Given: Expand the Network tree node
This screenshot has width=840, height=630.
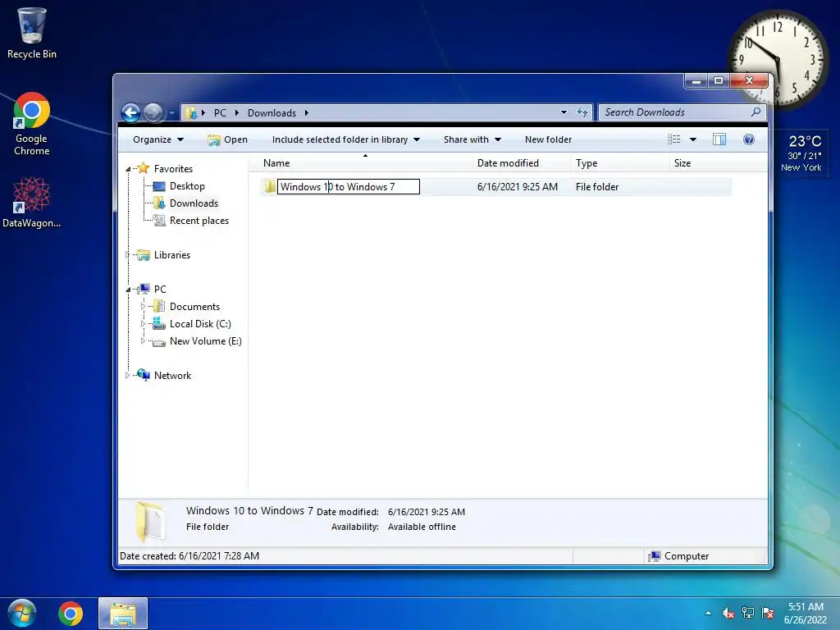Looking at the screenshot, I should coord(127,376).
